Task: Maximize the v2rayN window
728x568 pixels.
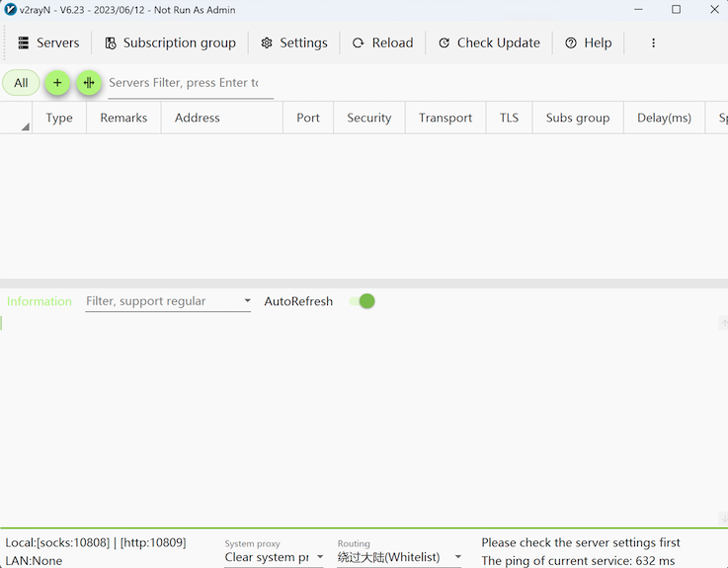Action: (676, 9)
